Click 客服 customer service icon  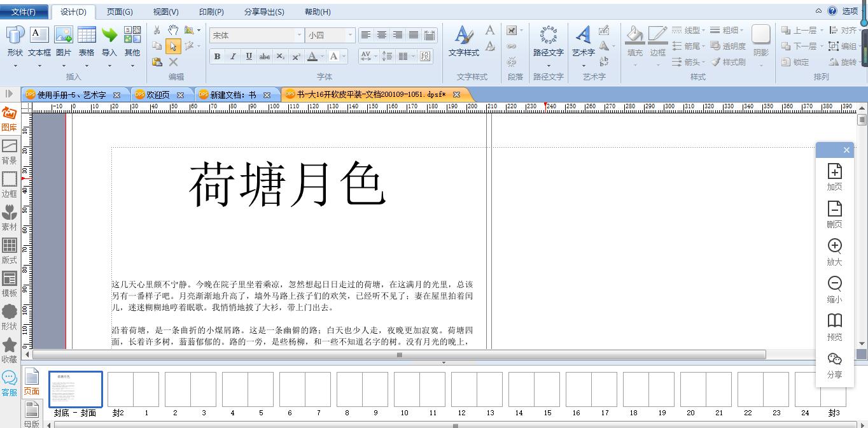10,384
